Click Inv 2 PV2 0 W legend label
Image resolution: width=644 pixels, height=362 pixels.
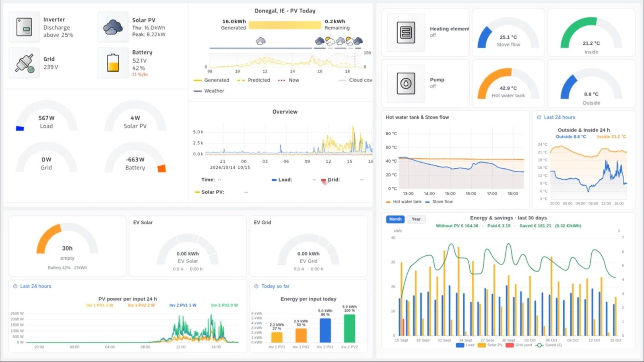tap(225, 305)
